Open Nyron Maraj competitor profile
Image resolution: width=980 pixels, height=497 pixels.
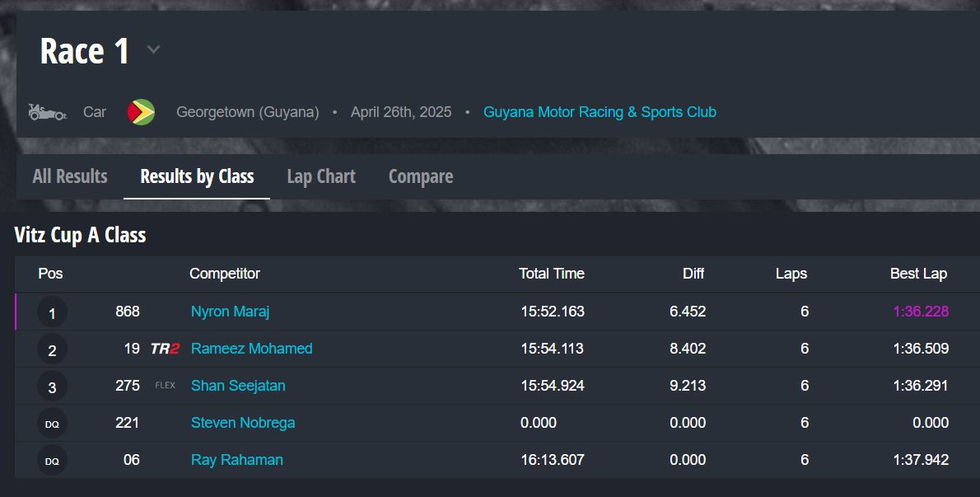230,312
